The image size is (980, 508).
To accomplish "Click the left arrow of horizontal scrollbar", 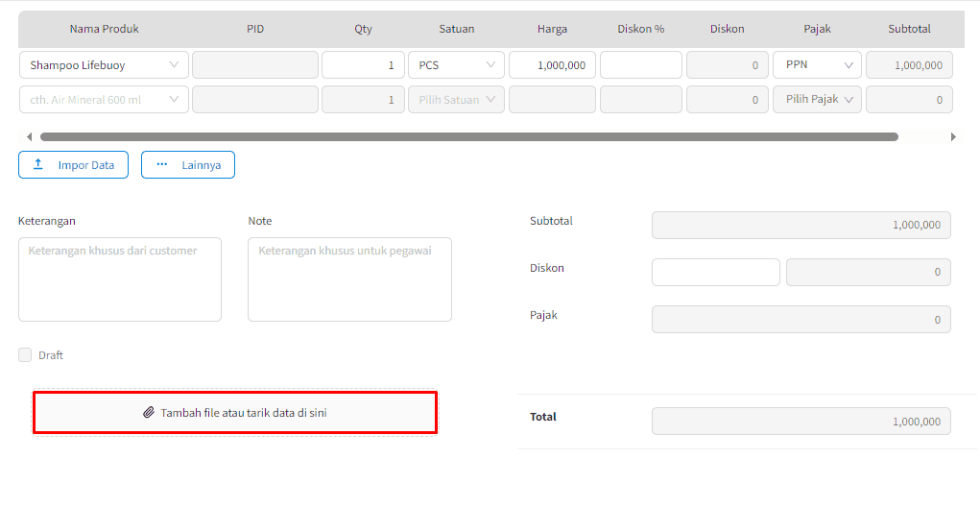I will click(29, 136).
